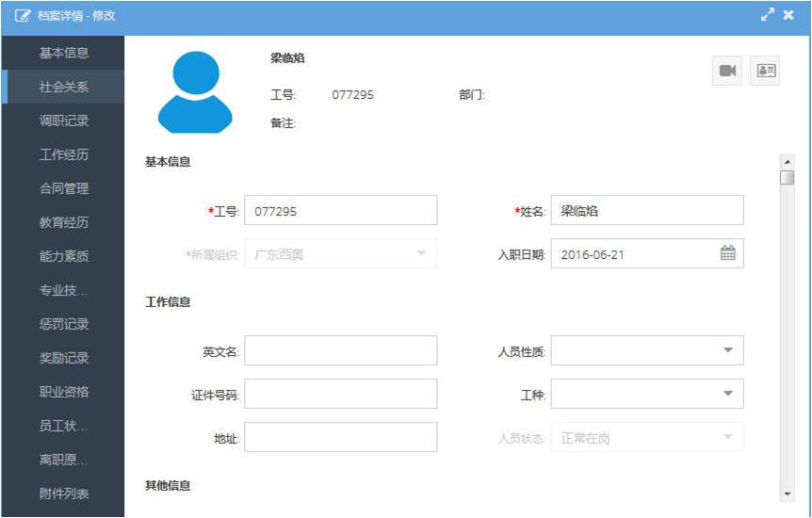Go to 合同管理 sidebar item
Screen dimensions: 812x518
click(x=63, y=188)
